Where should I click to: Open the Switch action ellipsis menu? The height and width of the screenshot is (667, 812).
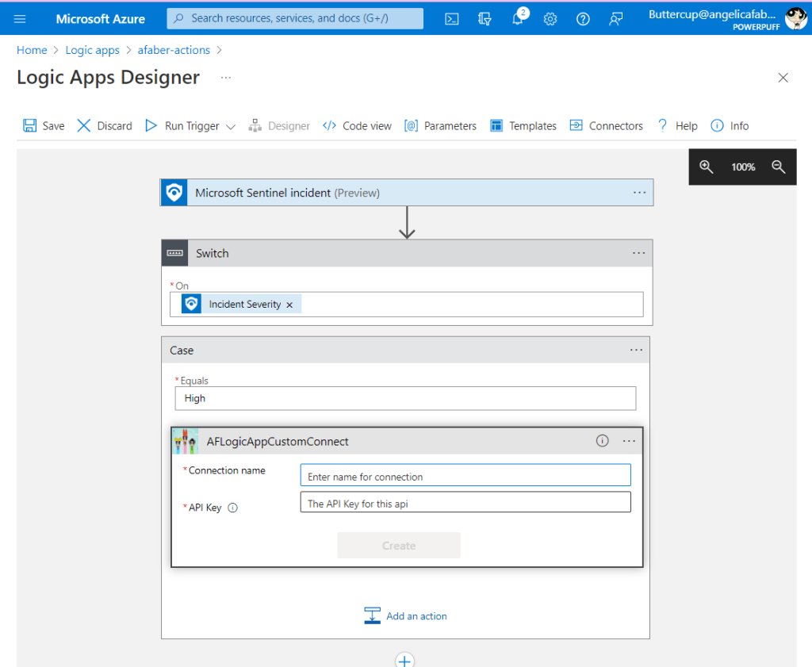point(638,253)
